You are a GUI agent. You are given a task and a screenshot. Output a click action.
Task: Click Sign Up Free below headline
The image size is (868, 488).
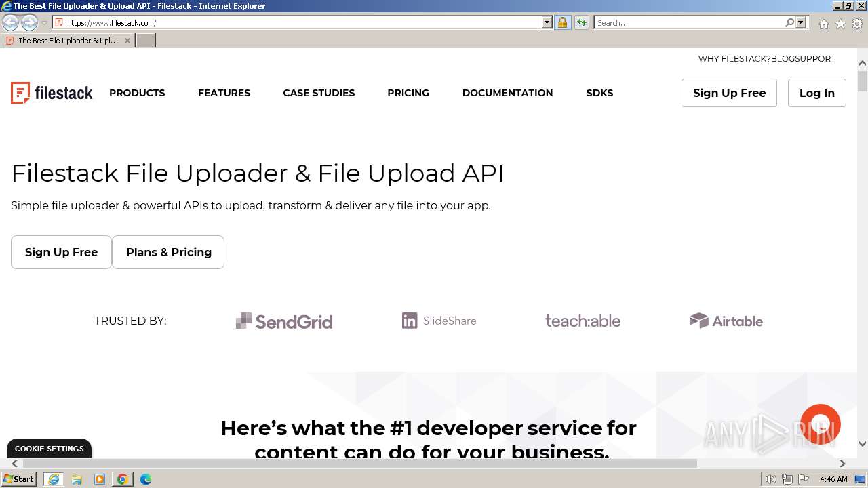[61, 252]
